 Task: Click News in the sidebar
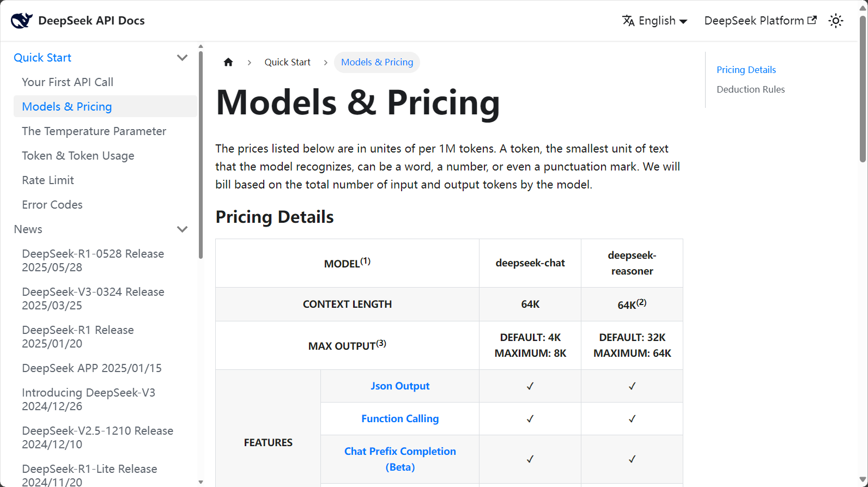tap(28, 229)
